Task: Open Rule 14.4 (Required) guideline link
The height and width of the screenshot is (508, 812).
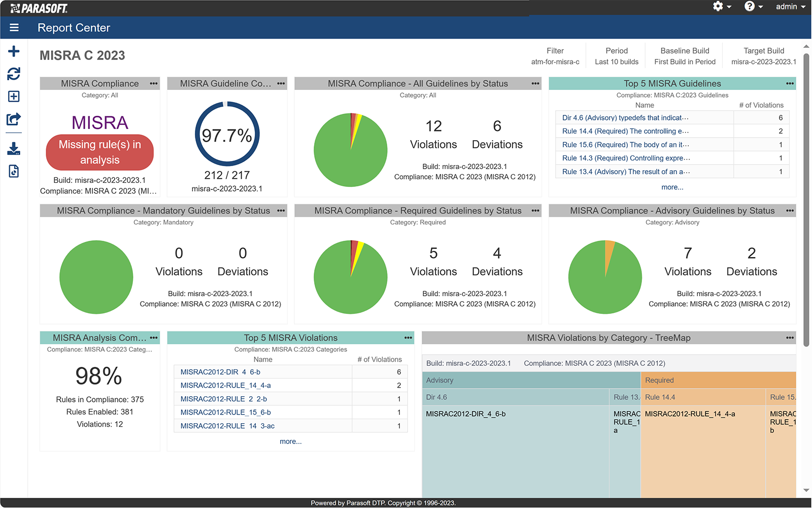Action: [x=625, y=131]
